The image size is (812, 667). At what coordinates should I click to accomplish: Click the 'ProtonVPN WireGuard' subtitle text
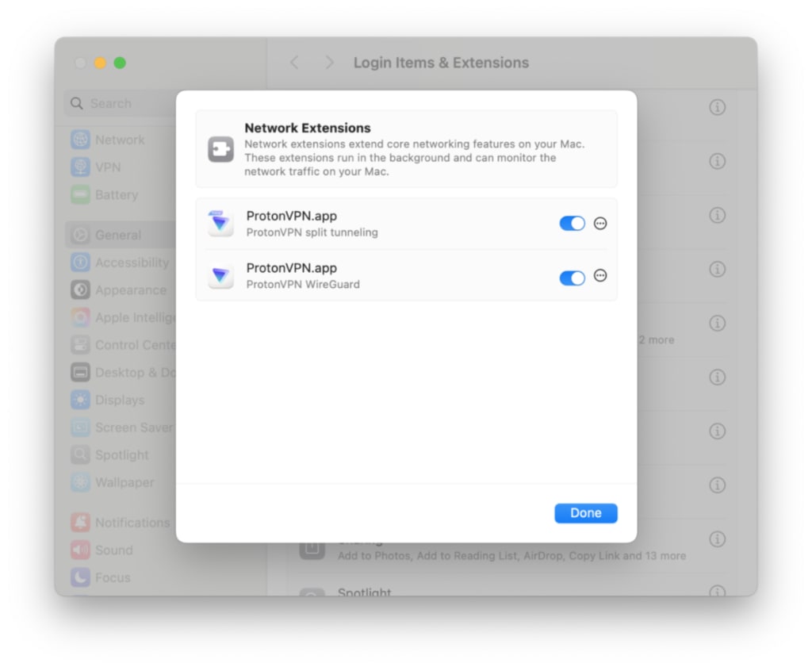click(x=303, y=284)
